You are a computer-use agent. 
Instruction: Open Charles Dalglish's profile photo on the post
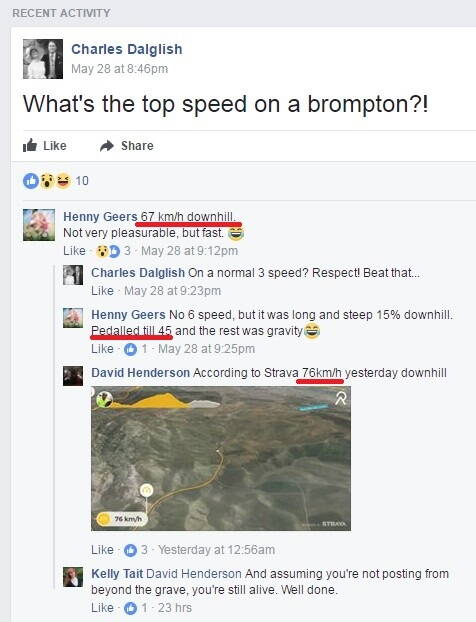point(43,59)
